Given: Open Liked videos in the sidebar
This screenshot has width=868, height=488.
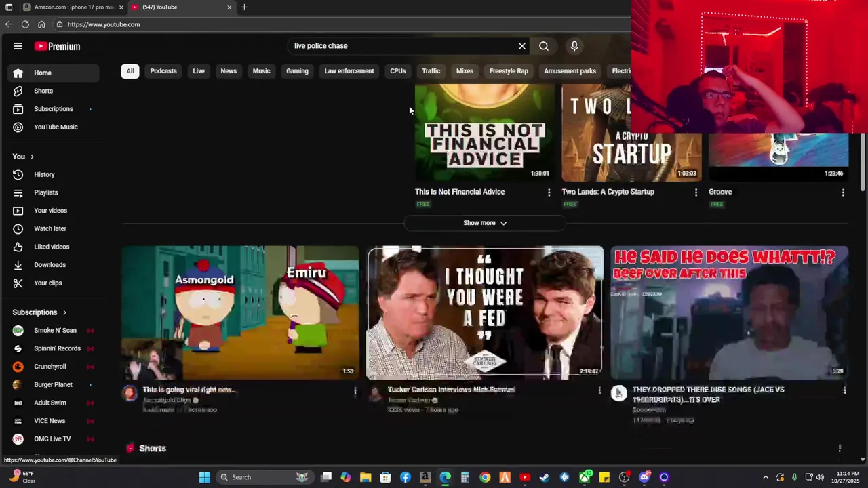Looking at the screenshot, I should pos(54,247).
